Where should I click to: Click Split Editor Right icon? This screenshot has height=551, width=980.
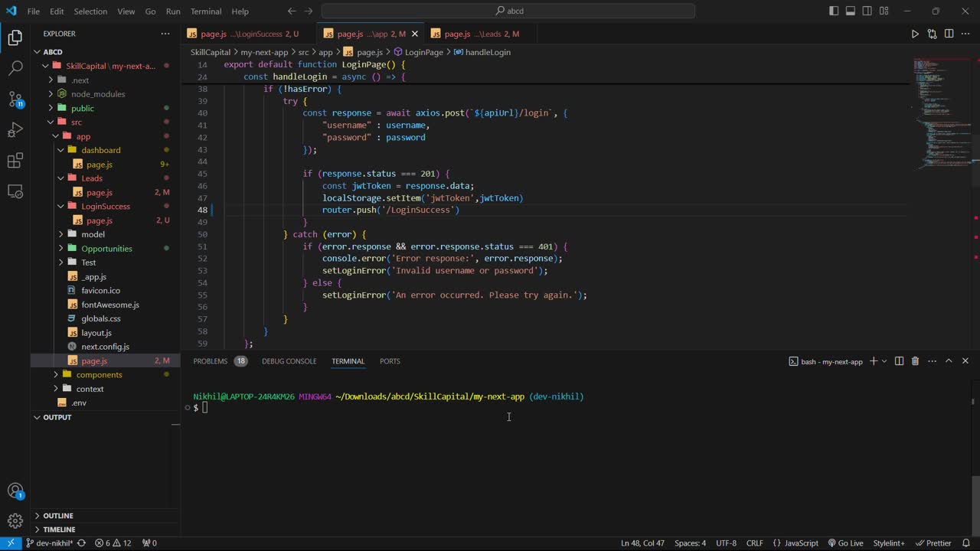point(949,34)
